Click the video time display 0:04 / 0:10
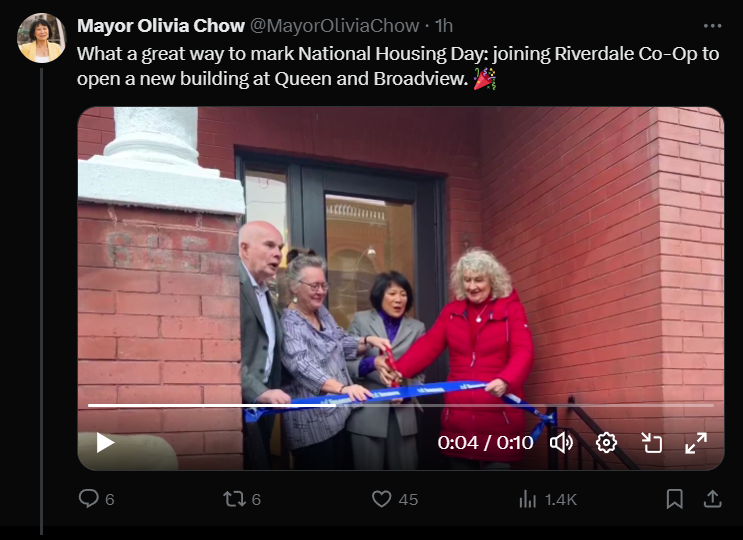This screenshot has width=743, height=540. click(485, 443)
